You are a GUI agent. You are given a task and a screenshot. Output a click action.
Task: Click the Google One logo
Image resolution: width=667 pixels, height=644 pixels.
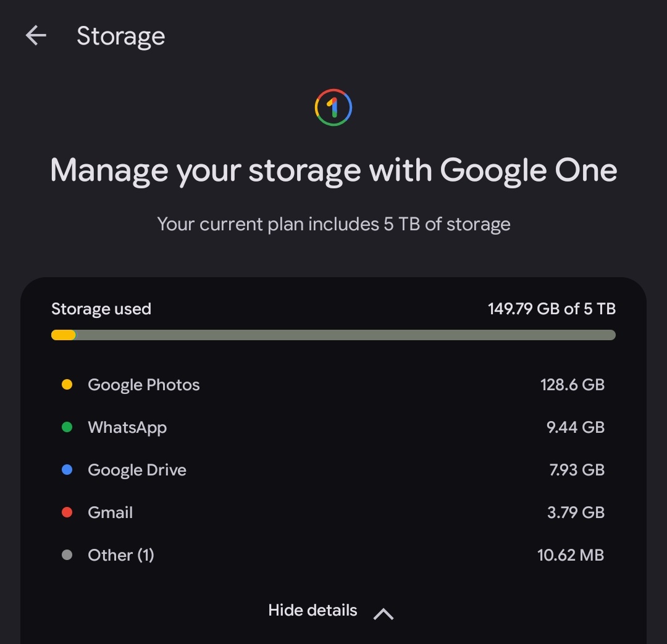tap(333, 107)
